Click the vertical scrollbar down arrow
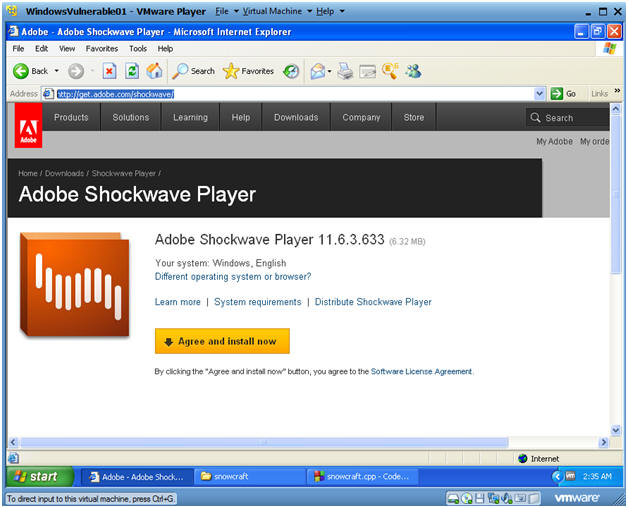 pyautogui.click(x=616, y=430)
